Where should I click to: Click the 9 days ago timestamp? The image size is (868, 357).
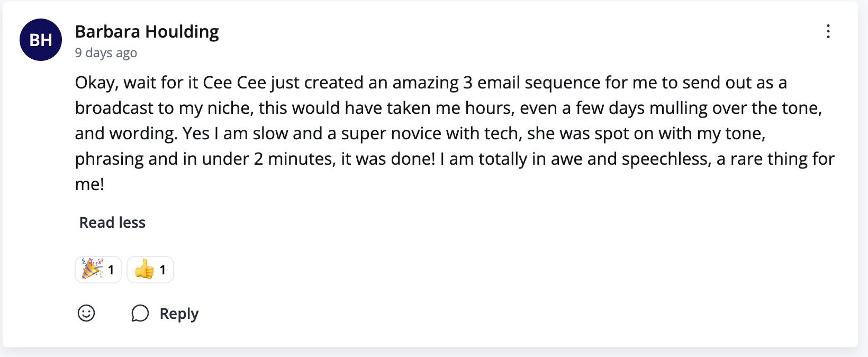click(106, 52)
